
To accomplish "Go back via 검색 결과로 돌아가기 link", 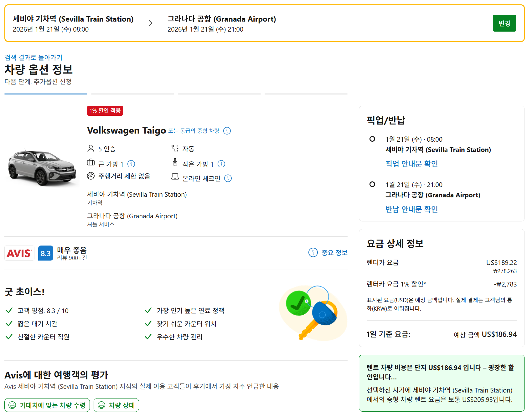I will pyautogui.click(x=34, y=58).
